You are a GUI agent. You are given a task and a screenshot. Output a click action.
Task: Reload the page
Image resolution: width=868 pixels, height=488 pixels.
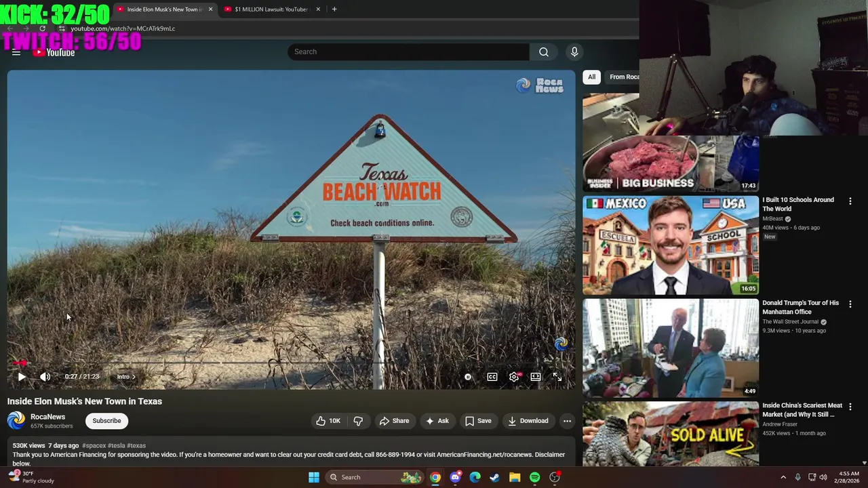(42, 28)
